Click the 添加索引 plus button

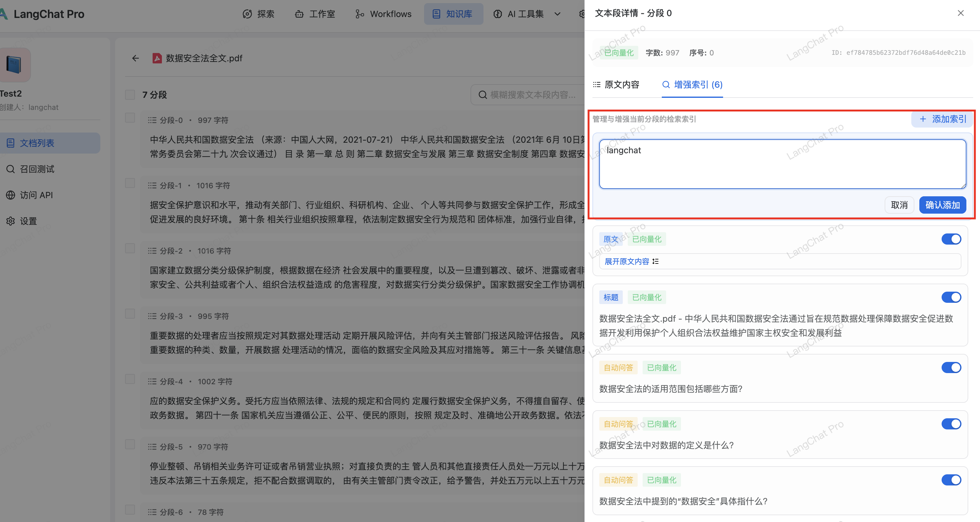click(942, 119)
